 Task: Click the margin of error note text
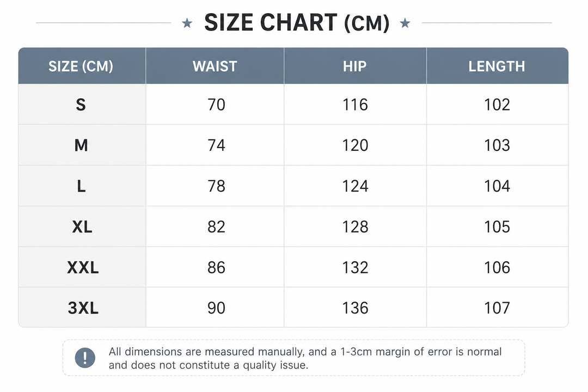pos(305,358)
